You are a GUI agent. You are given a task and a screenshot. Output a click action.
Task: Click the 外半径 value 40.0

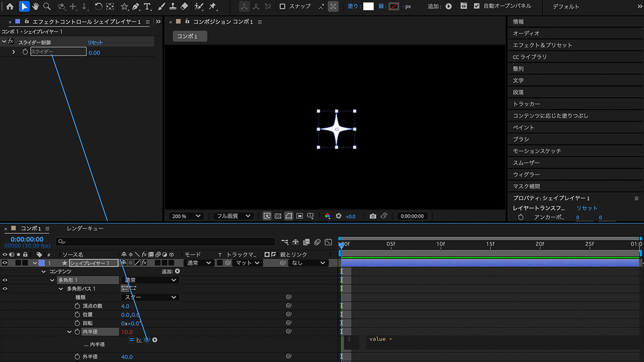(x=127, y=357)
